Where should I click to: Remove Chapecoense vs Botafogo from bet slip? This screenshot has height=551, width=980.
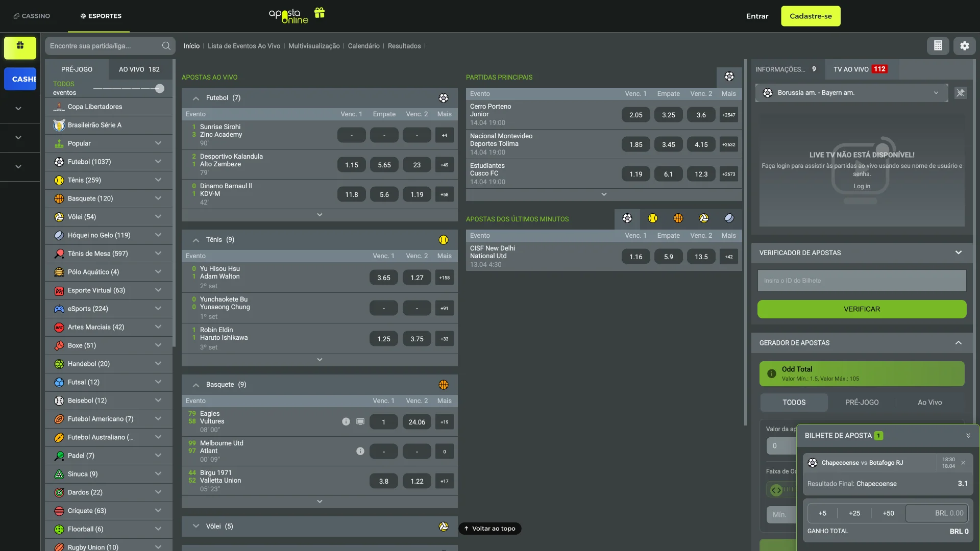[x=963, y=463]
